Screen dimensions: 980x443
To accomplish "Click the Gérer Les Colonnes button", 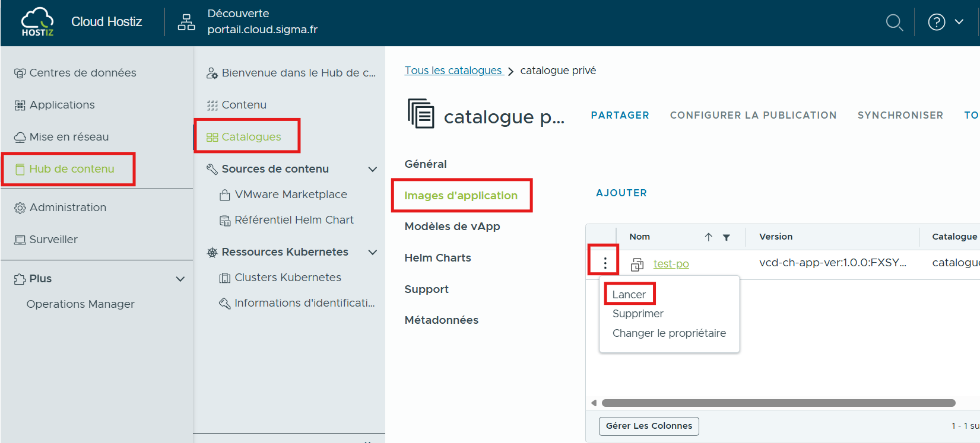I will pyautogui.click(x=649, y=426).
